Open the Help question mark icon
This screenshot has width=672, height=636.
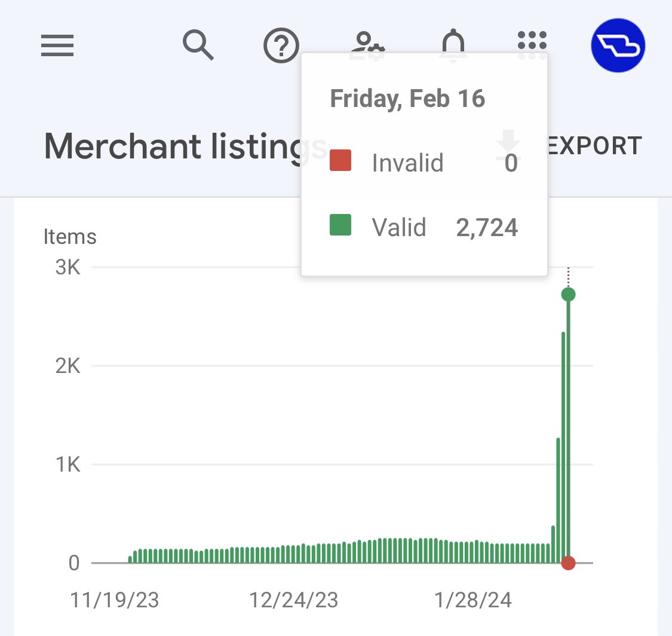[281, 45]
